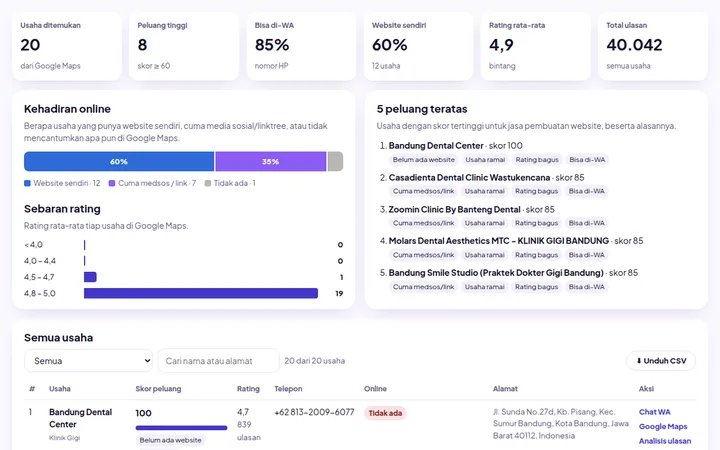Click the 'Peluang tinggi' stat value 8
The image size is (720, 450).
[142, 45]
